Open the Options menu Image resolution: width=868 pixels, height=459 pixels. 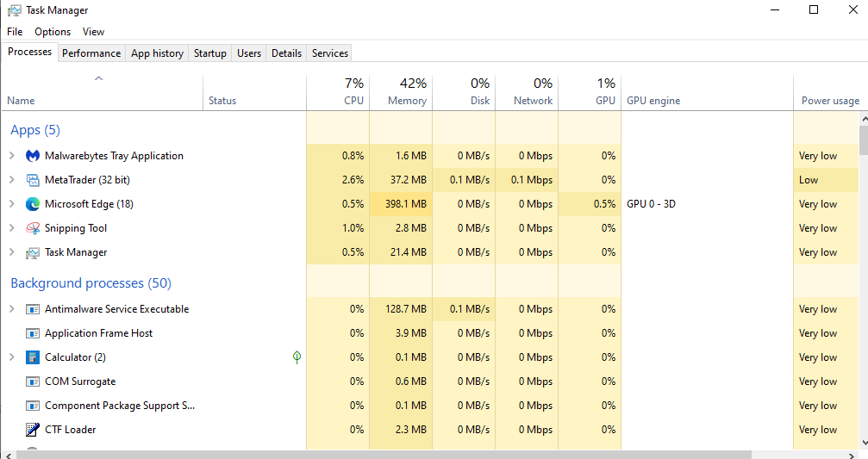coord(53,32)
